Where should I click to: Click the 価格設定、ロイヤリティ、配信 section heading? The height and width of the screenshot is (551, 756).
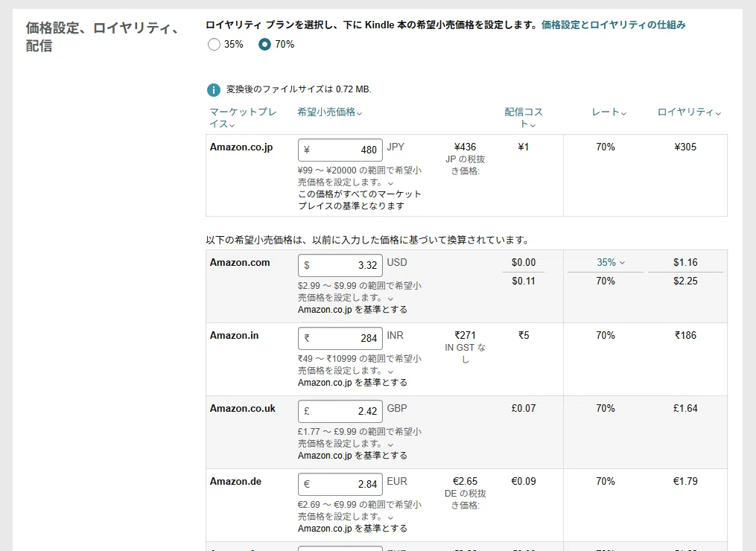pos(102,36)
